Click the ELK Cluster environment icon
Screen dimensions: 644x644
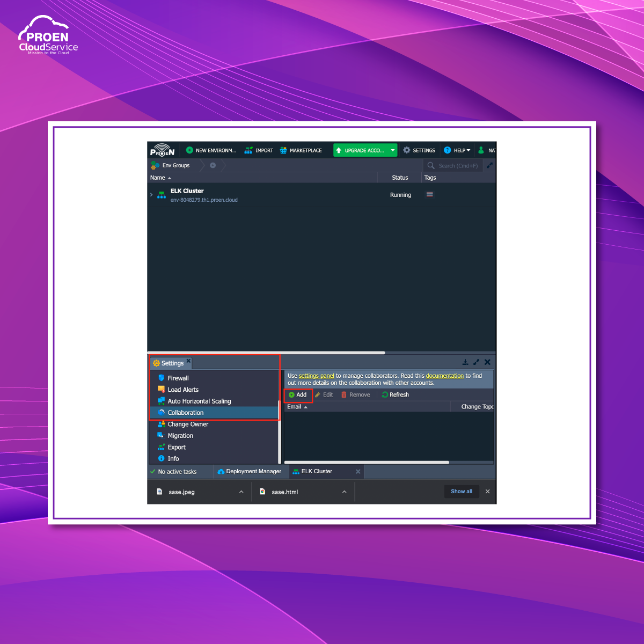(x=161, y=195)
